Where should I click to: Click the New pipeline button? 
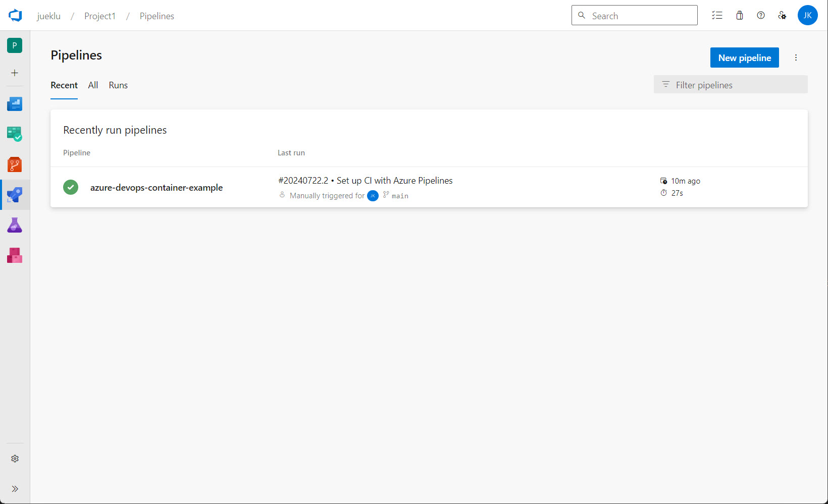pos(744,57)
